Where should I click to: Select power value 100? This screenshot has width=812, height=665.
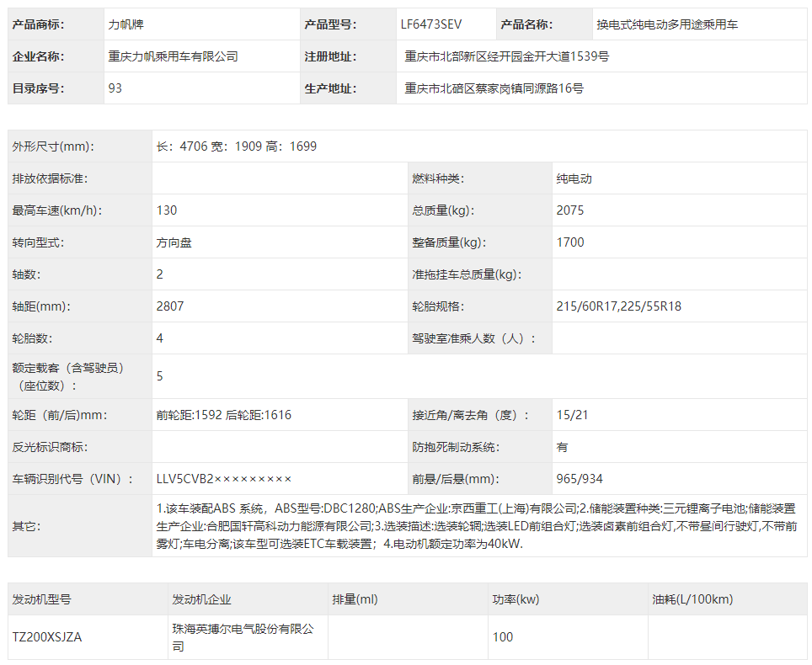[x=502, y=637]
